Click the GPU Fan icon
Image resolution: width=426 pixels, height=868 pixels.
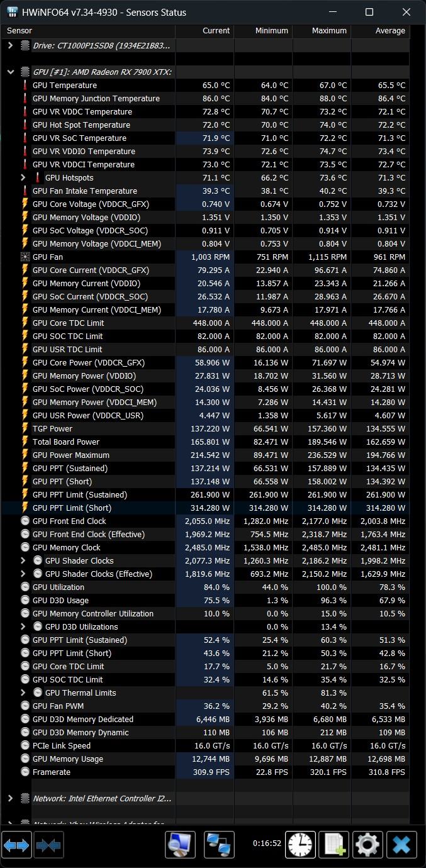[25, 257]
